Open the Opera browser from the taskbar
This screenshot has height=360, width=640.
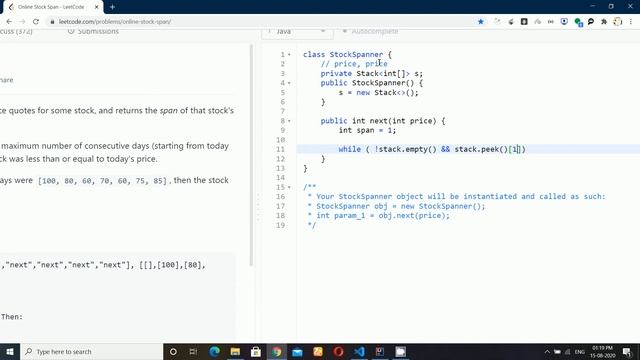coord(338,351)
